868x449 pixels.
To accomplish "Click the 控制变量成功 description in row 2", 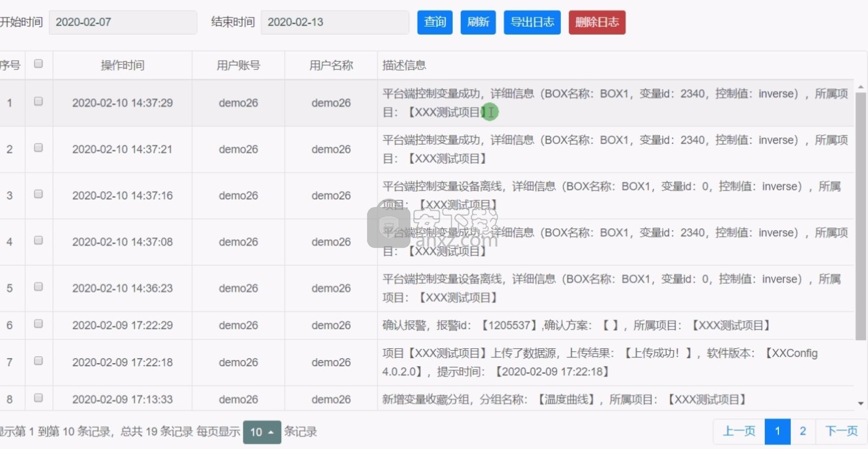I will [x=615, y=149].
